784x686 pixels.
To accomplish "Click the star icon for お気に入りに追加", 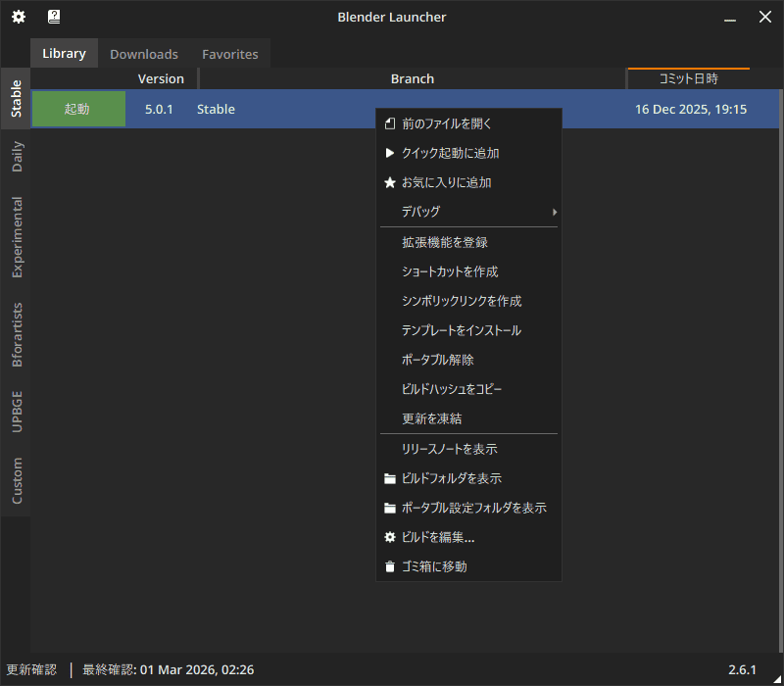I will [389, 182].
